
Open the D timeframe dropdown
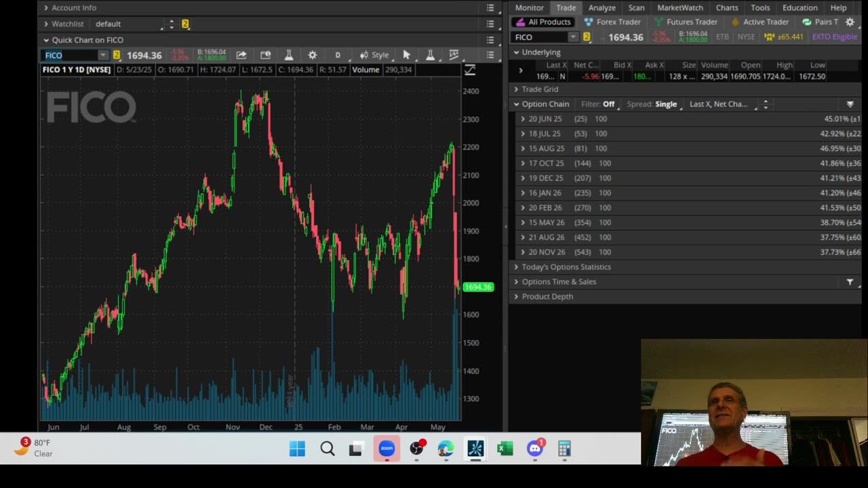338,55
